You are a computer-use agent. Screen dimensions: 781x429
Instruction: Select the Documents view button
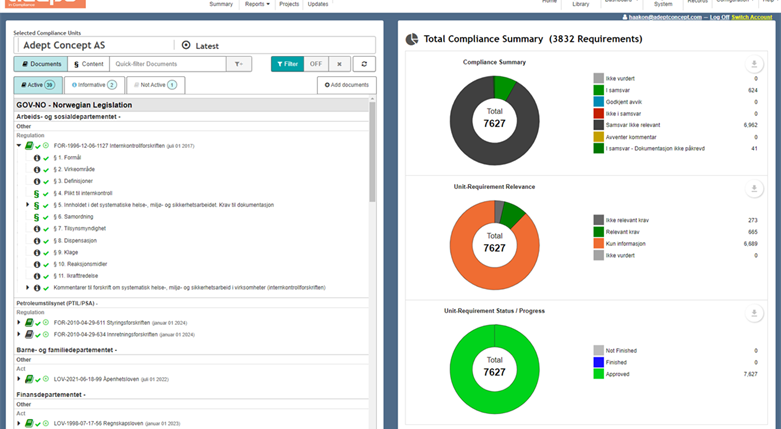click(x=41, y=64)
